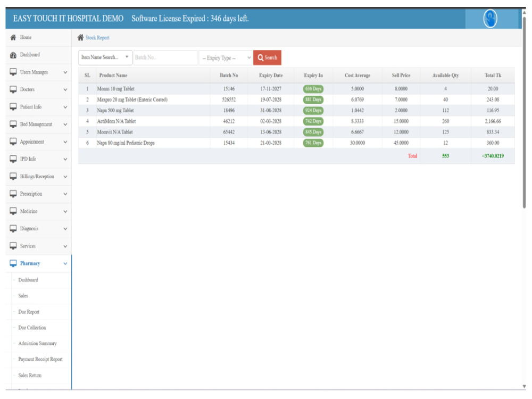
Task: Click the 845 Days expiry badge
Action: pos(313,132)
